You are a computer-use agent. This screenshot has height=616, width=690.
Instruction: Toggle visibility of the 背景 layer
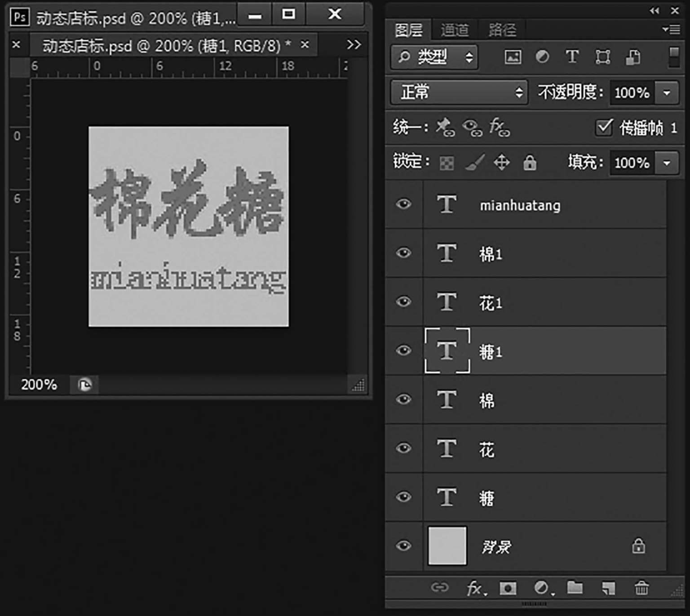(x=403, y=546)
